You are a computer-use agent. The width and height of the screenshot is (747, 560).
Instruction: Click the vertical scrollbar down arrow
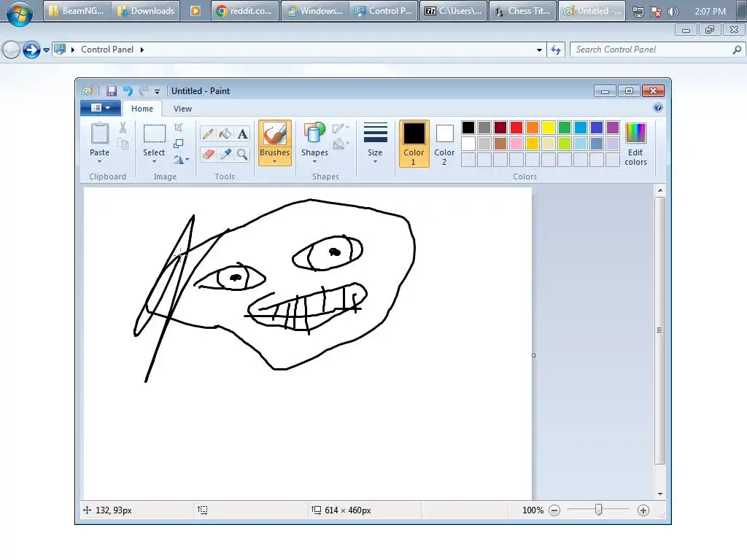tap(659, 494)
